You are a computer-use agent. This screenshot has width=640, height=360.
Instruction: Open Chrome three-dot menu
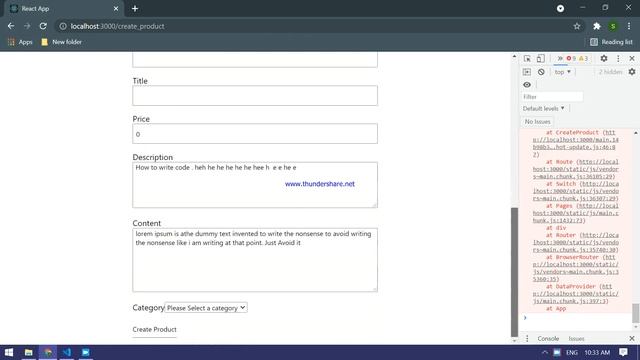coord(629,26)
